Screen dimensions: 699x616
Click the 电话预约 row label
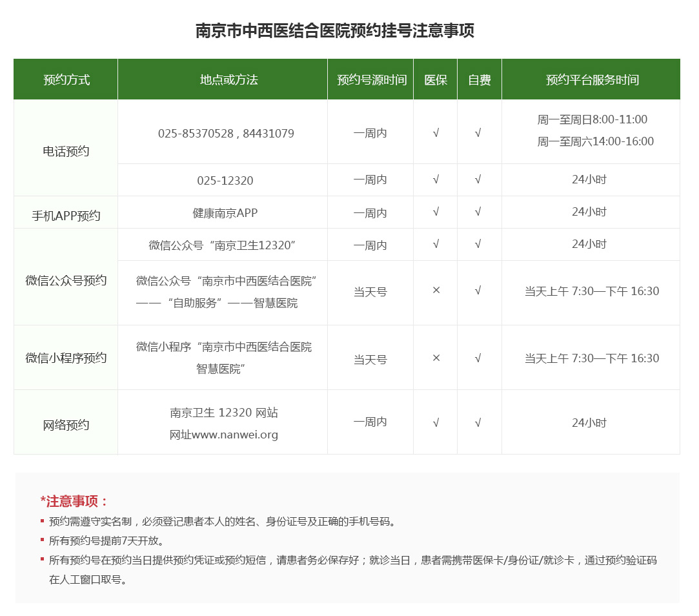point(66,152)
